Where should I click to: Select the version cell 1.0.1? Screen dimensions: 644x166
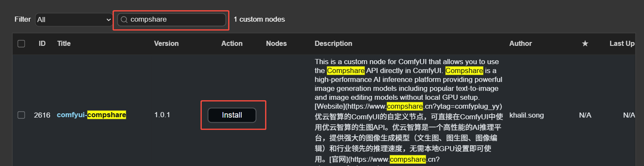tap(162, 115)
